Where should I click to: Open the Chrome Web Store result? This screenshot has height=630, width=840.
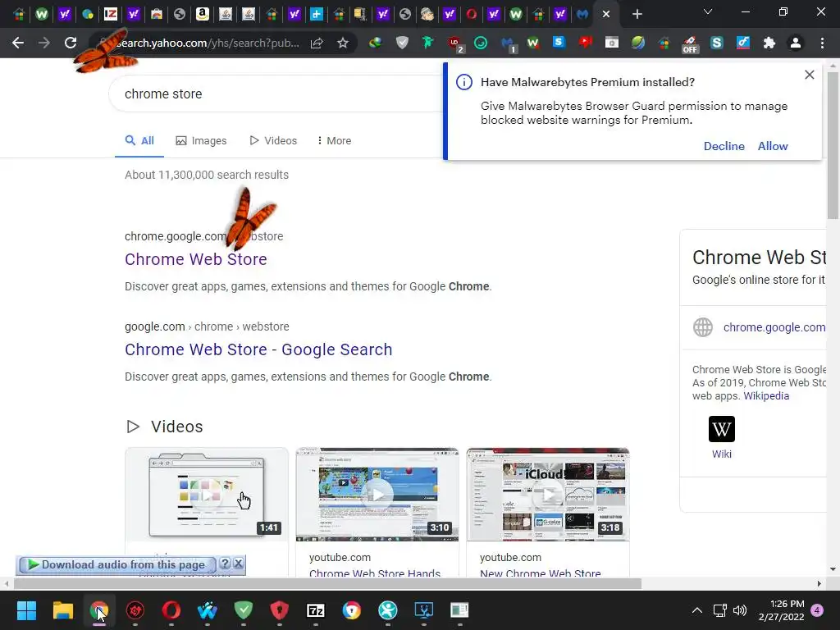(195, 259)
